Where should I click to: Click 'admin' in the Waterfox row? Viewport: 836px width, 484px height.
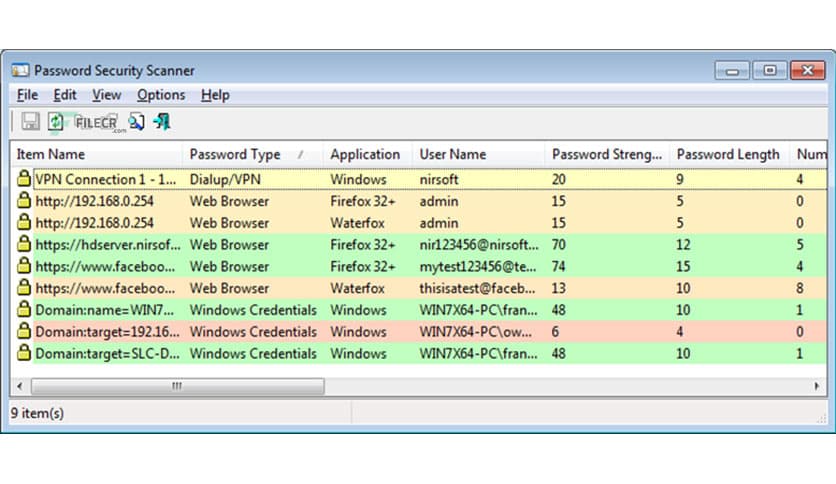439,223
